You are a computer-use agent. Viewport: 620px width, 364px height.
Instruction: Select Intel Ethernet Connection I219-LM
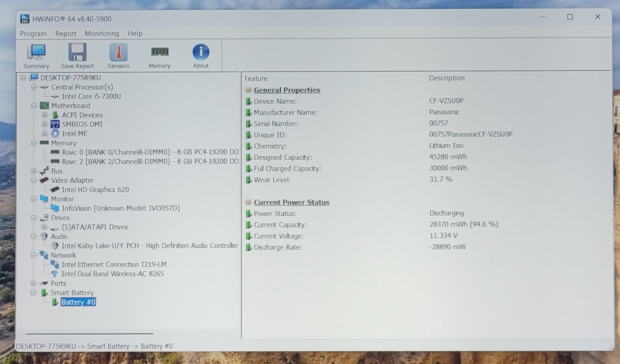pos(114,264)
